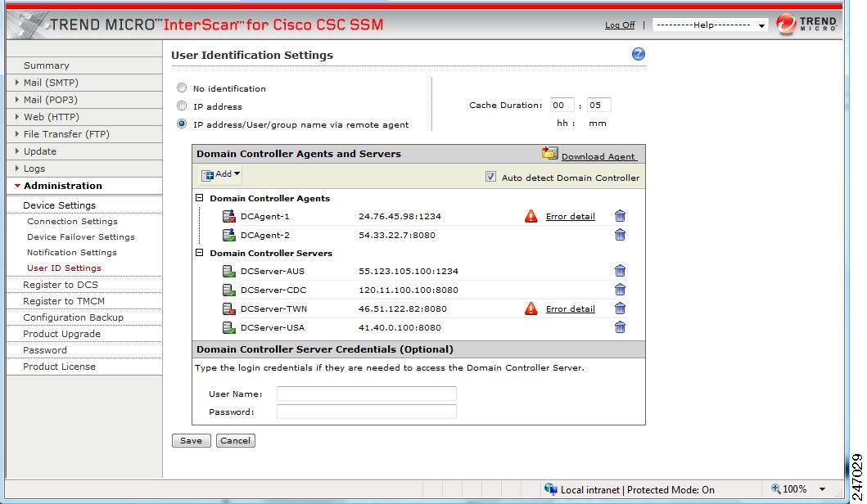Viewport: 867px width, 504px height.
Task: Delete DCServer-USA using its trash icon
Action: pyautogui.click(x=620, y=327)
